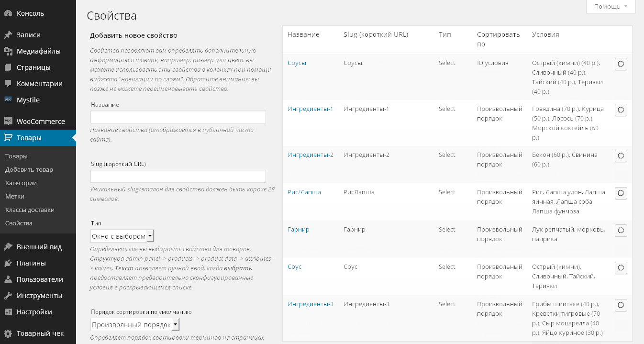Image resolution: width=644 pixels, height=344 pixels.
Task: Open Медиафайлы via its media icon
Action: click(x=8, y=51)
